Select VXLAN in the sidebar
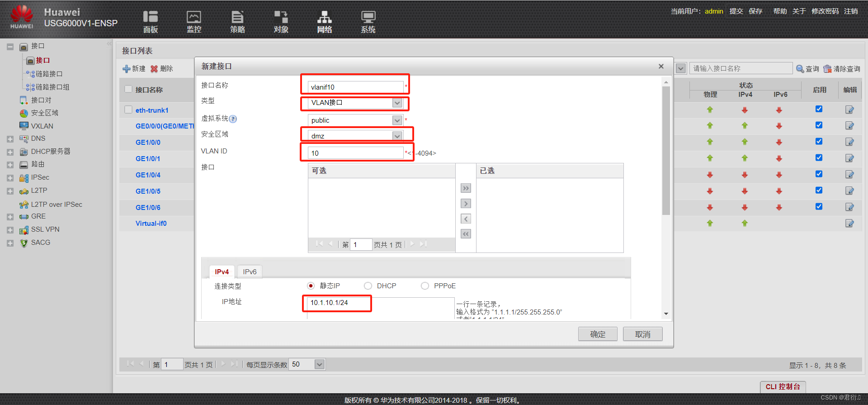Viewport: 868px width, 405px height. (42, 126)
